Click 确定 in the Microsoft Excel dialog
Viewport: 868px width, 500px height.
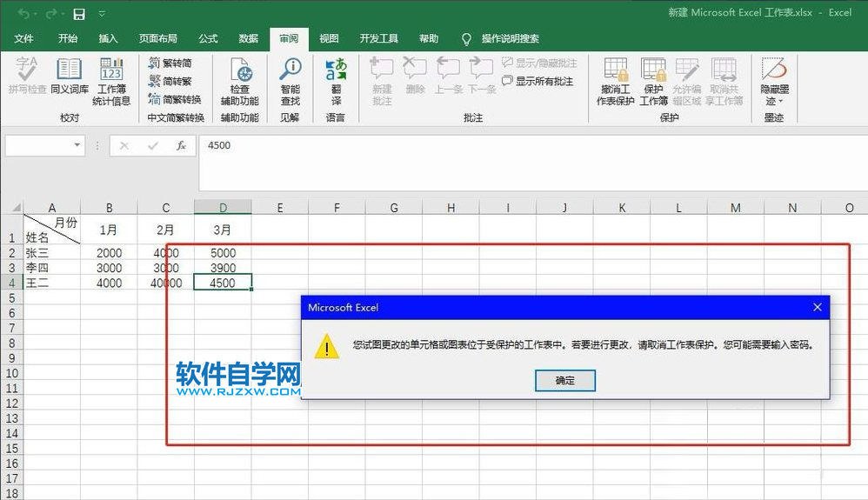point(565,380)
